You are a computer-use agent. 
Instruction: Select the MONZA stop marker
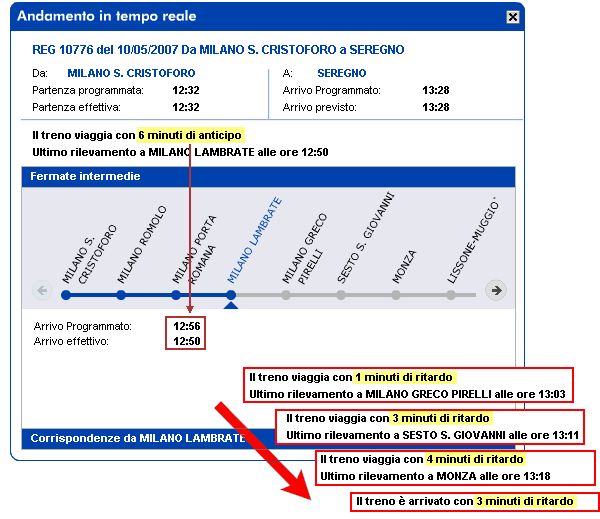tap(396, 295)
